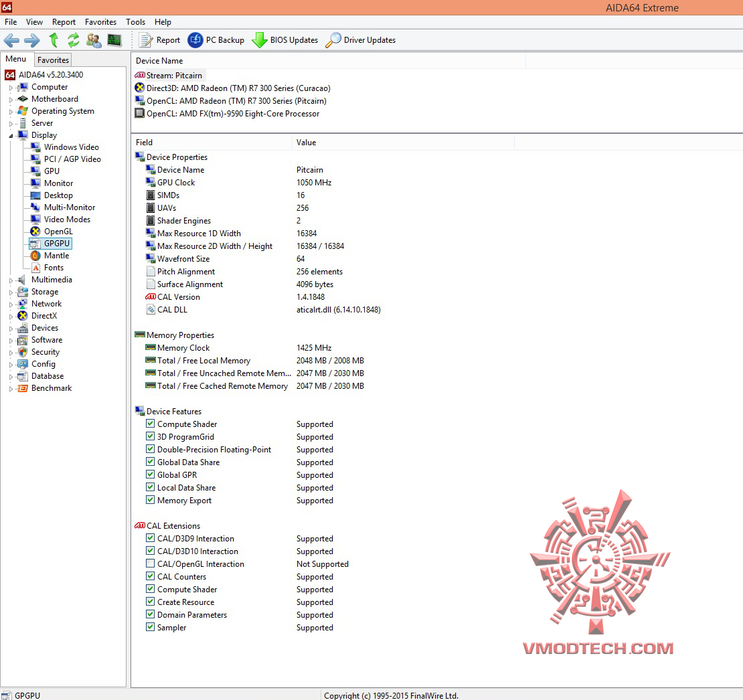
Task: Select the Windows Video tree icon
Action: (x=35, y=147)
